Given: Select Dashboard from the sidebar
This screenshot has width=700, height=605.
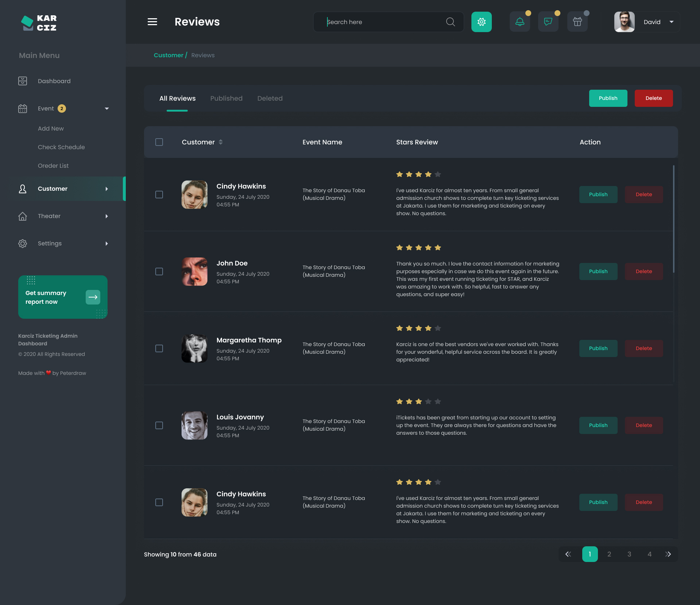Looking at the screenshot, I should [54, 81].
